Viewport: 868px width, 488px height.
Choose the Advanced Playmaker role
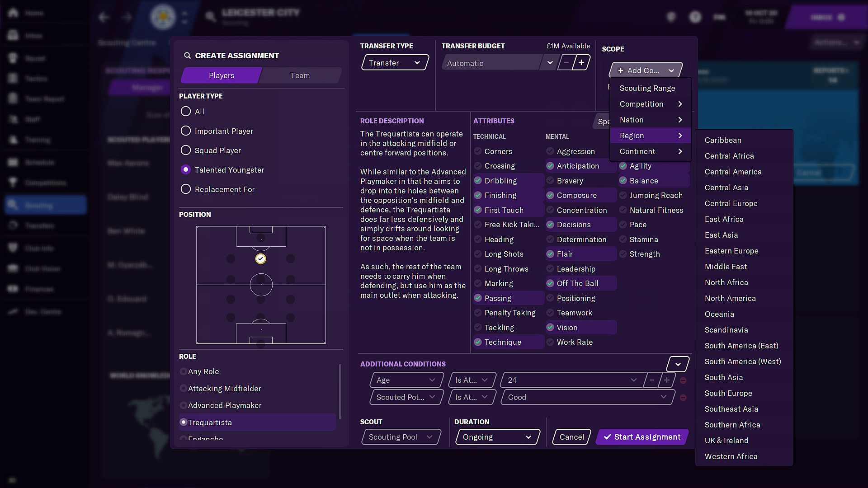coord(224,405)
